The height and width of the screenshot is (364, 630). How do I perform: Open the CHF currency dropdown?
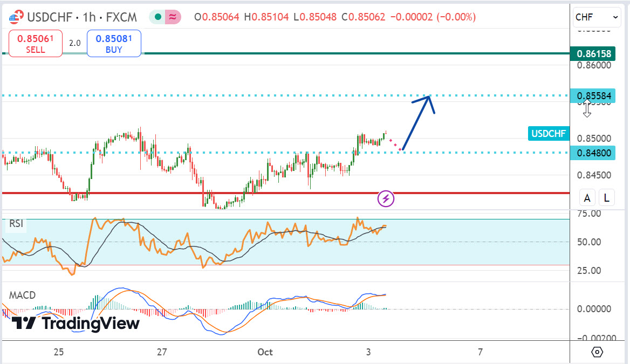tap(597, 17)
